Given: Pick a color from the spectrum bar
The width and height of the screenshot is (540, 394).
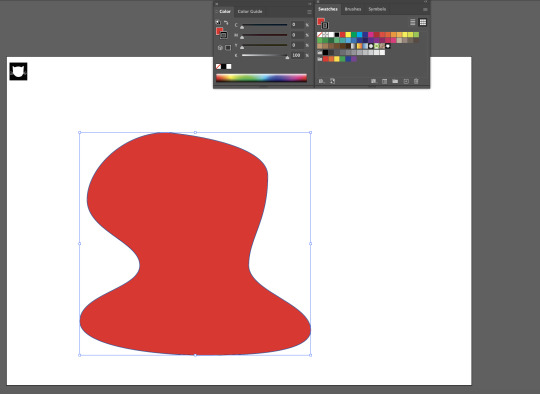Looking at the screenshot, I should pos(261,78).
